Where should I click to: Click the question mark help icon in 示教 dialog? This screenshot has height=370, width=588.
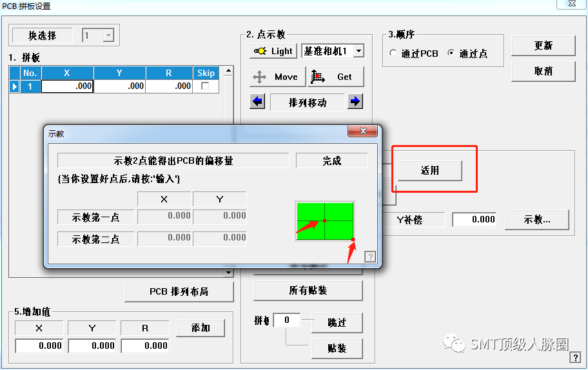pyautogui.click(x=370, y=257)
